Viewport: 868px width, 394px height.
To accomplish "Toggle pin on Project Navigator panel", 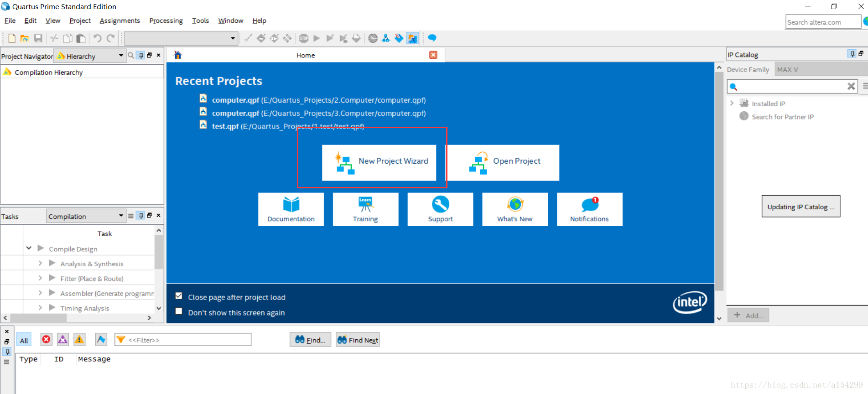I will click(x=141, y=55).
